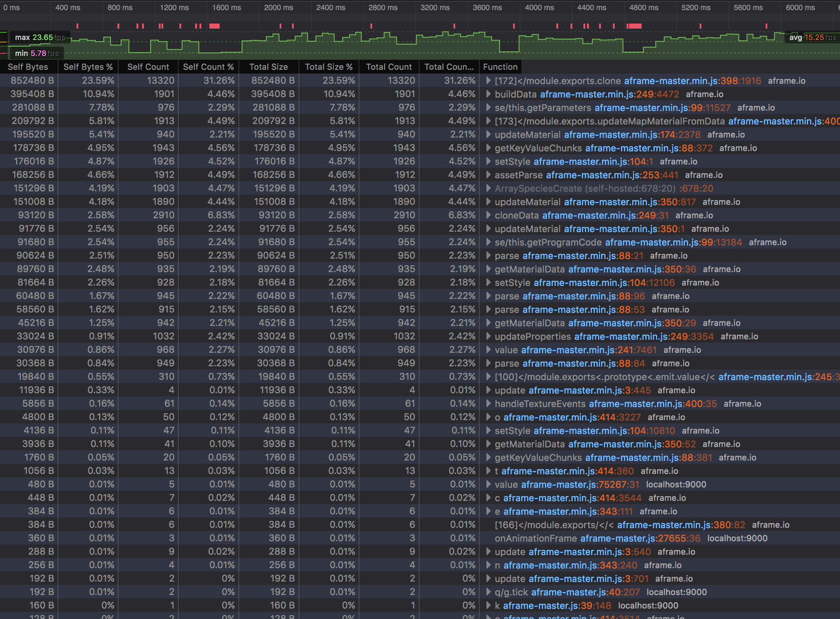
Task: Expand the q/g.tick function row
Action: click(488, 592)
